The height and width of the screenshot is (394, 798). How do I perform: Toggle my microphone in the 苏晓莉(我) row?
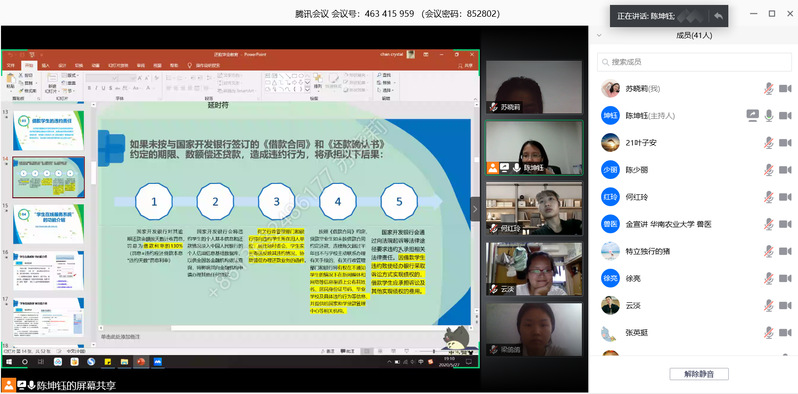pos(769,89)
